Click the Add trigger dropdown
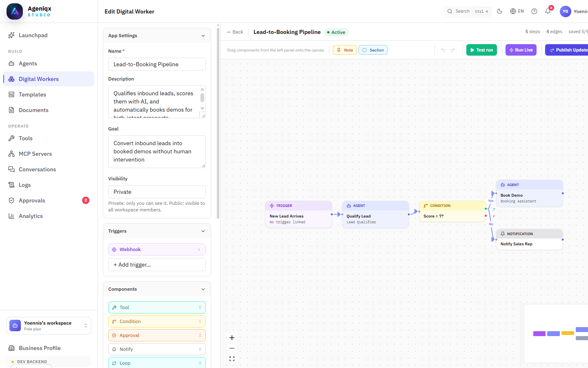Viewport: 588px width, 368px height. (157, 265)
